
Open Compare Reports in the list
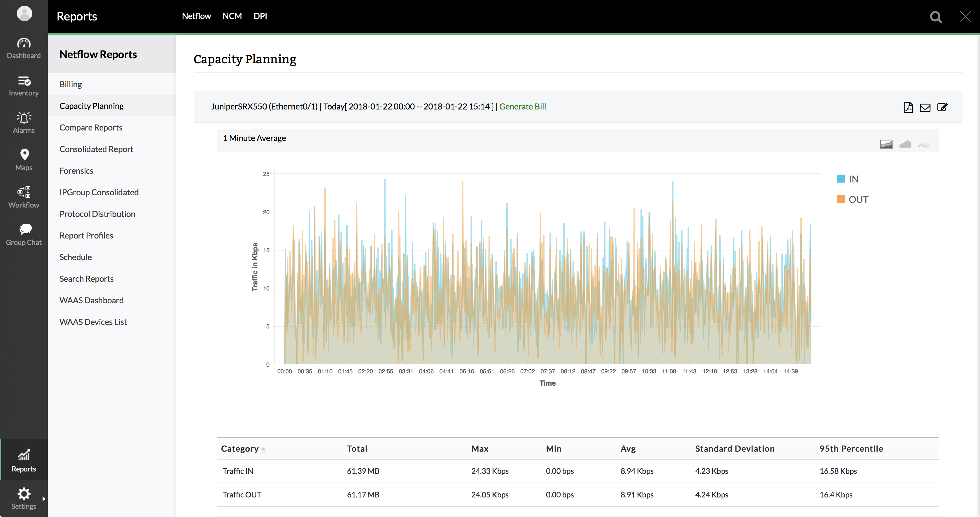tap(90, 128)
